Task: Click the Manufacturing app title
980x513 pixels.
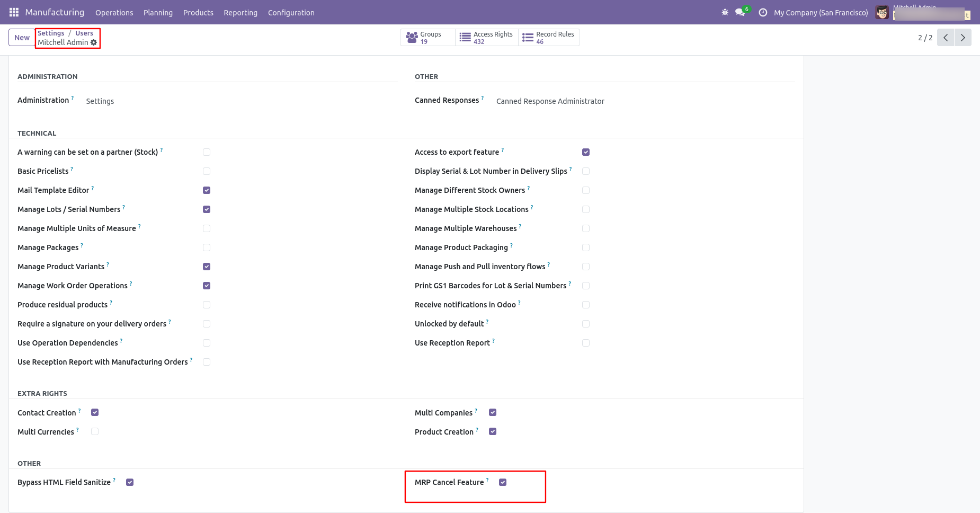Action: pos(55,12)
